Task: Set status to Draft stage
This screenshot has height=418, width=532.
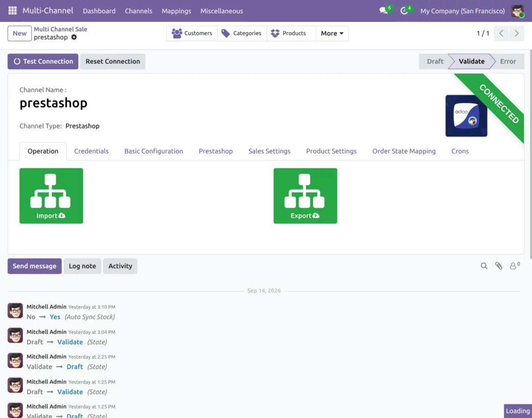Action: pos(434,62)
